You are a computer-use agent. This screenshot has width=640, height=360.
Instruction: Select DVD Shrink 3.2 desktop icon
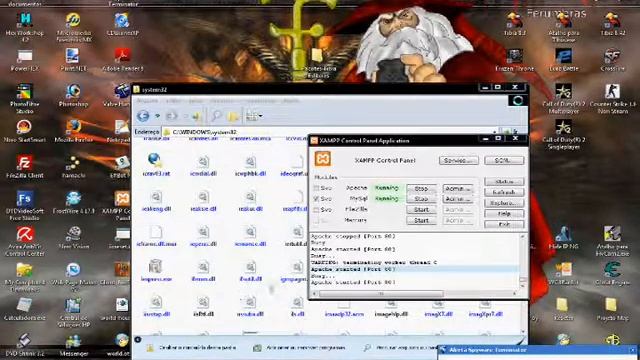pos(24,345)
